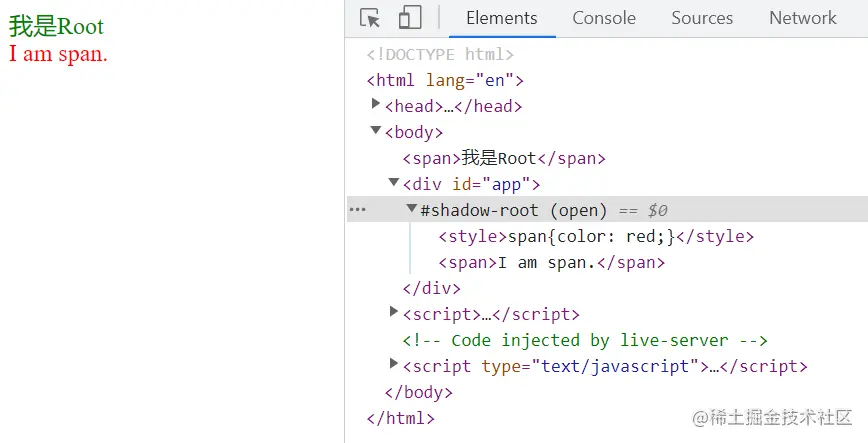
Task: Switch to the Console tab
Action: pos(604,18)
